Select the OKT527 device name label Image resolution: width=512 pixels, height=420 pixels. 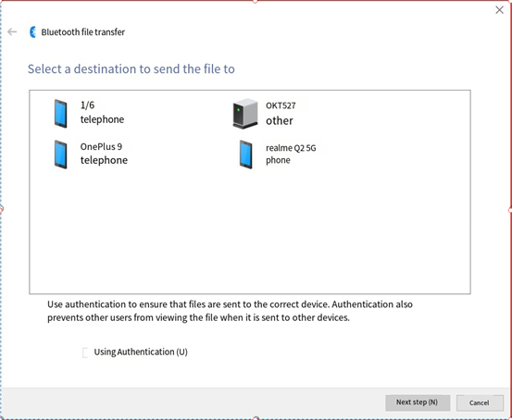[x=281, y=105]
